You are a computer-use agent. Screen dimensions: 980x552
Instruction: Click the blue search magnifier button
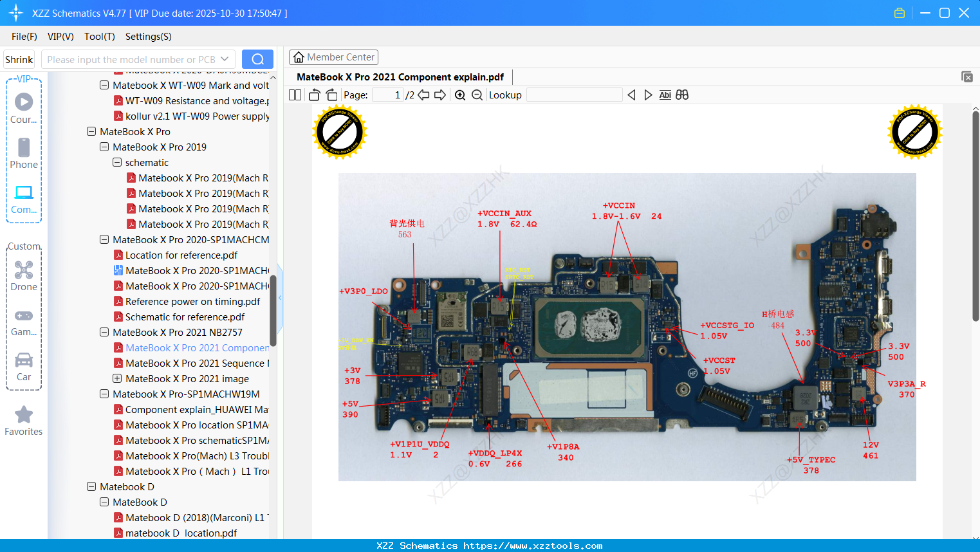(257, 59)
